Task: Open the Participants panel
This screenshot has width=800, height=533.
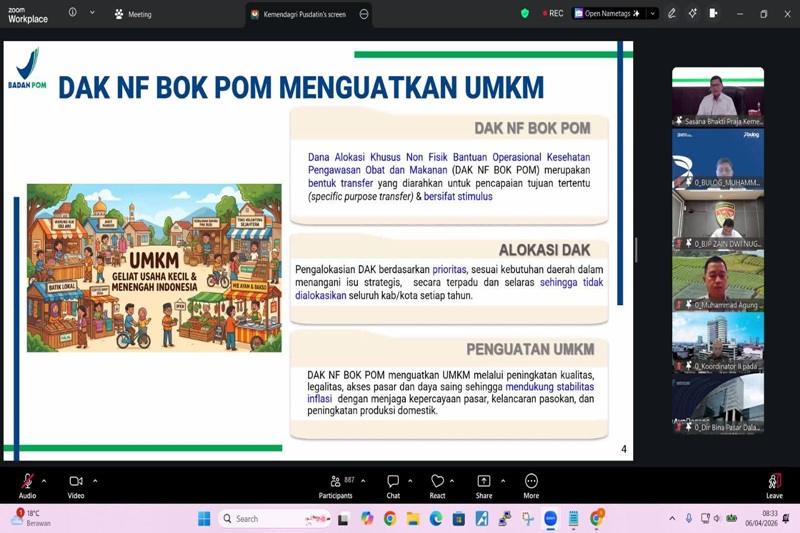Action: coord(336,484)
